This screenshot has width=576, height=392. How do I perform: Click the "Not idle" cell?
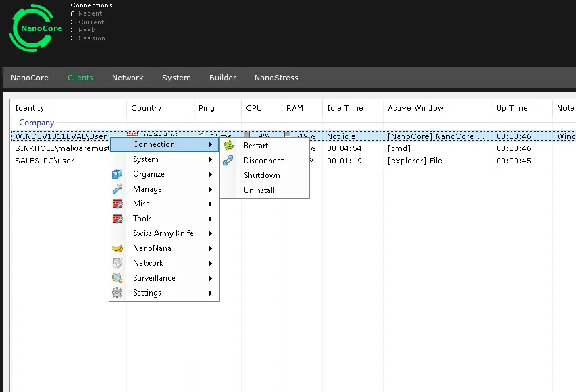pyautogui.click(x=341, y=136)
